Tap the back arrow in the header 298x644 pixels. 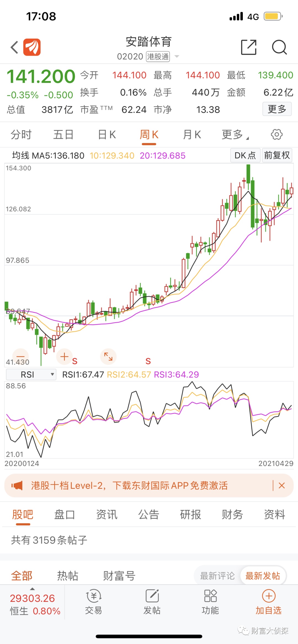[14, 47]
